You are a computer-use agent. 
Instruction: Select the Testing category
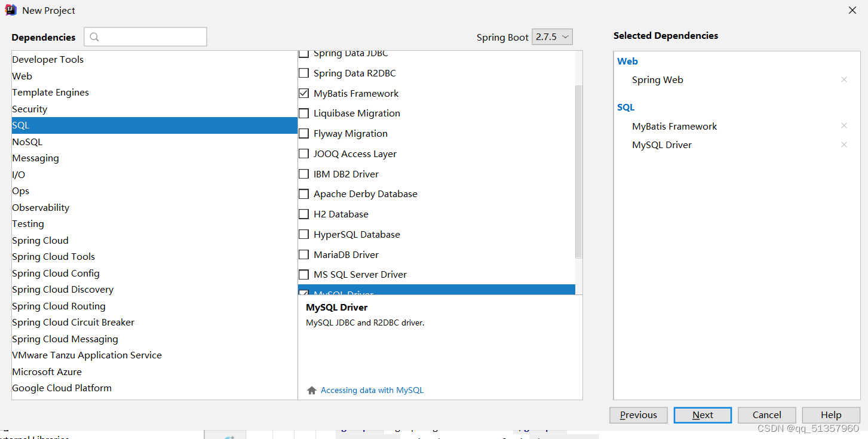click(154, 223)
